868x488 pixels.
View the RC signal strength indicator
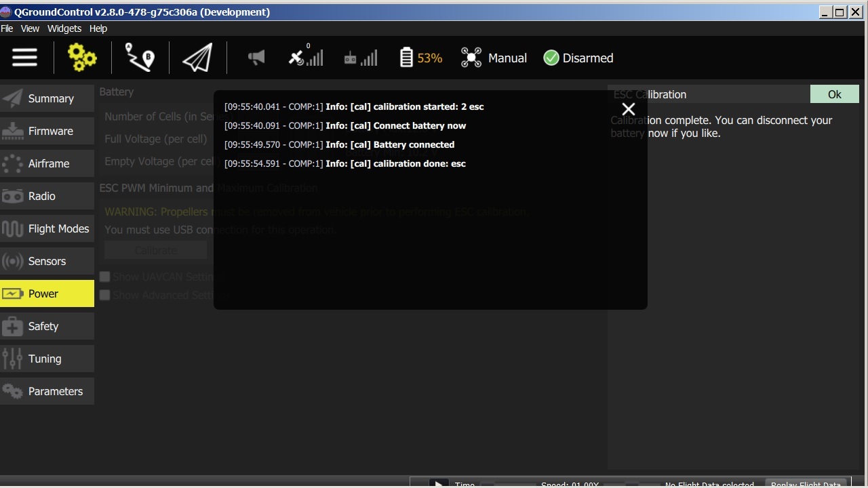click(x=360, y=58)
